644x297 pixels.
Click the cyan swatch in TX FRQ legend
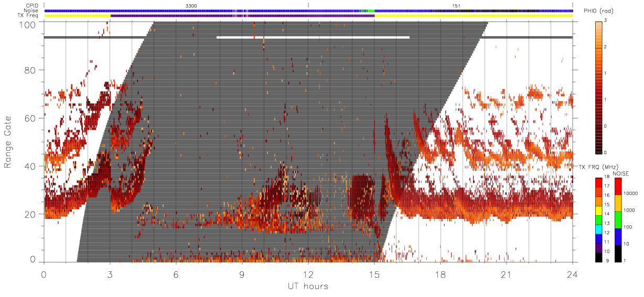[x=598, y=230]
